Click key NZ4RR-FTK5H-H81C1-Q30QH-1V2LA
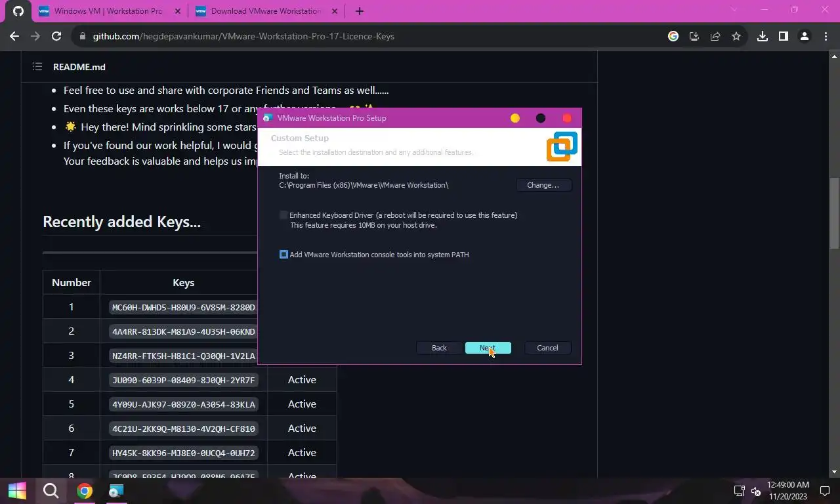The image size is (840, 504). (x=184, y=356)
